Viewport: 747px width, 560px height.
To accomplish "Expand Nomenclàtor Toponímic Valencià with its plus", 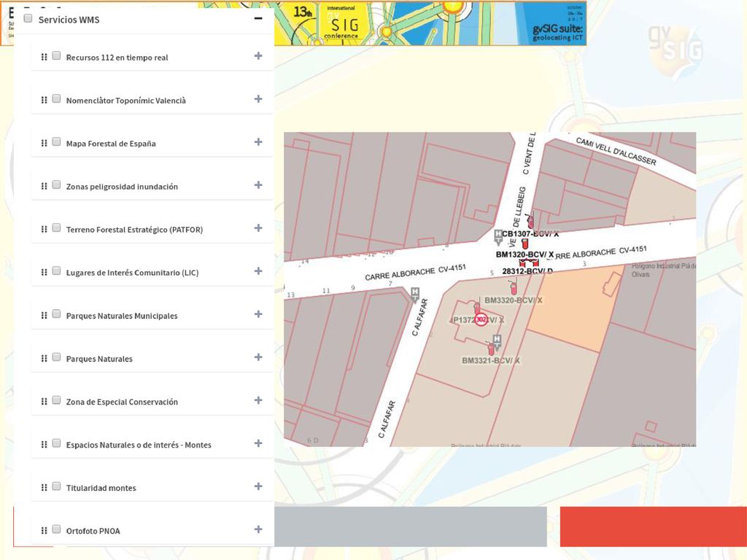I will 258,99.
